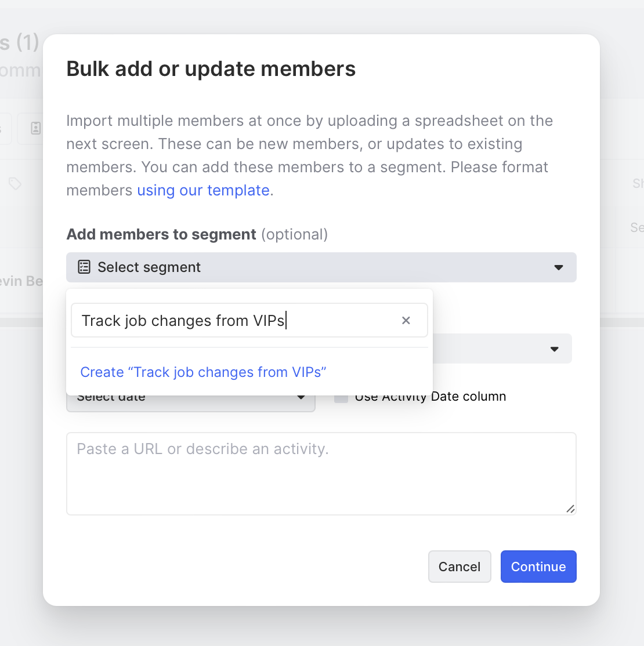Open the partially hidden dropdown below segment field
The image size is (644, 646).
click(554, 349)
